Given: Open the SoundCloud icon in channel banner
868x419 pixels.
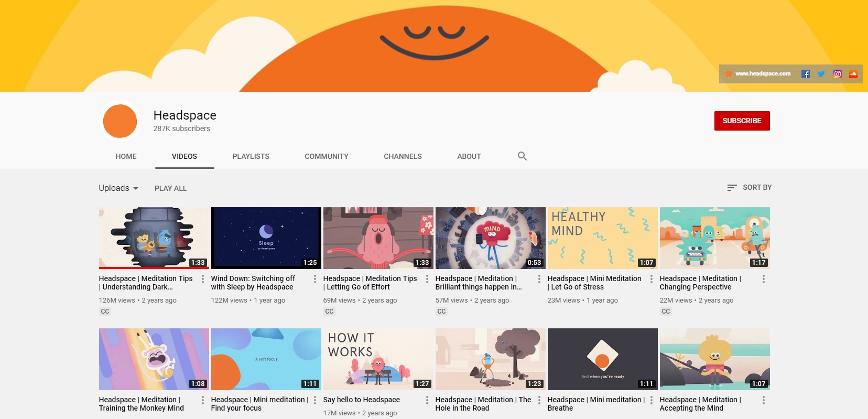Looking at the screenshot, I should click(x=853, y=74).
